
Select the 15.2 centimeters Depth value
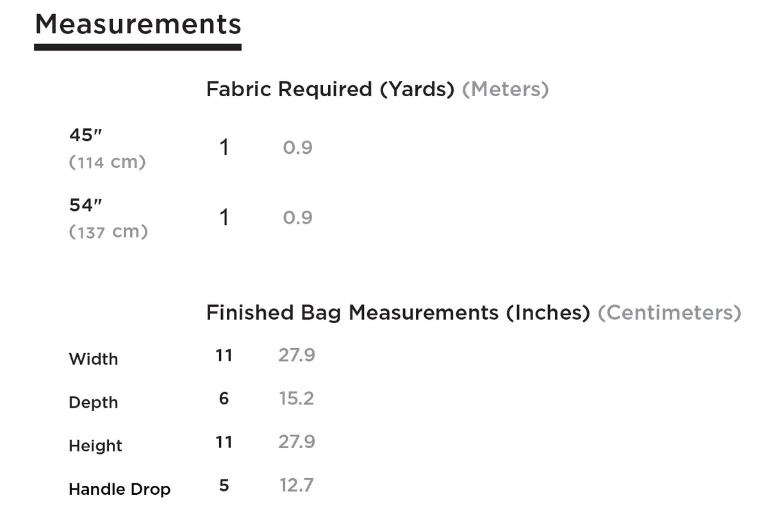(296, 399)
